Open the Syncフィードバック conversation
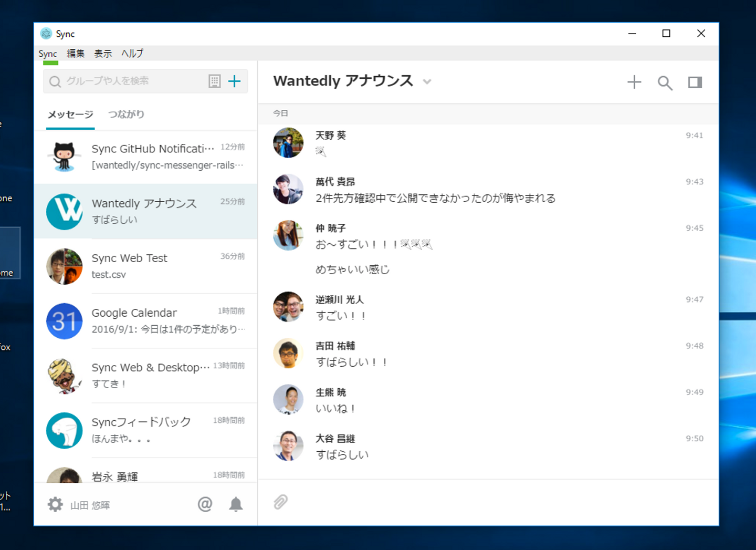The height and width of the screenshot is (550, 756). pyautogui.click(x=146, y=430)
